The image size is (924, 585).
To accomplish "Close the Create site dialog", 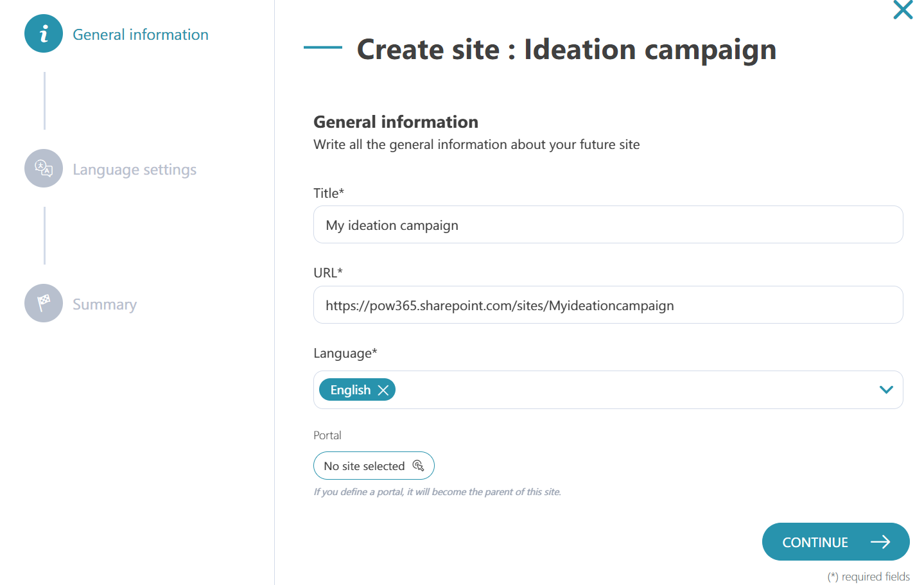I will point(903,10).
